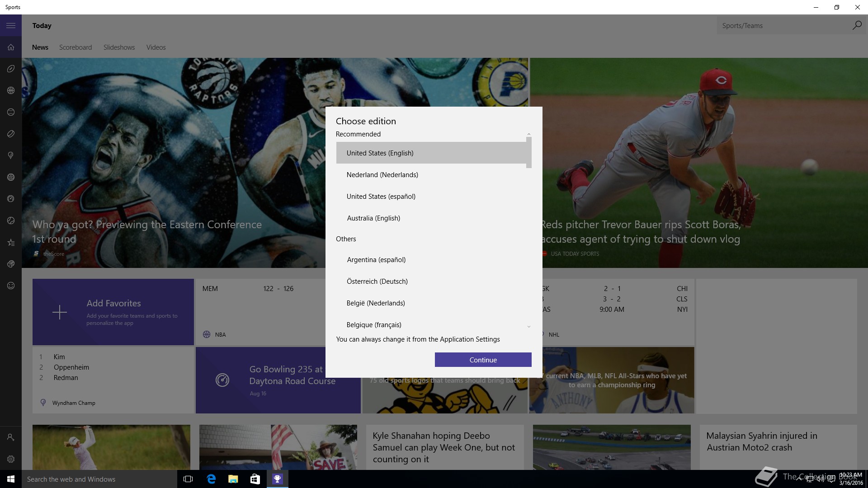Open the race track photo article thumbnail
This screenshot has width=868, height=488.
612,447
